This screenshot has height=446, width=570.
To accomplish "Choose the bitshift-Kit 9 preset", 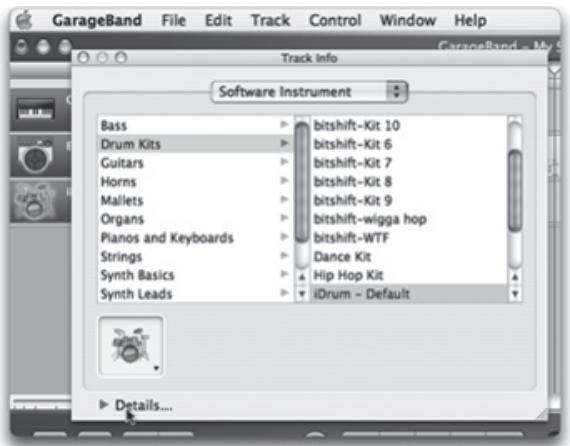I will click(x=409, y=200).
